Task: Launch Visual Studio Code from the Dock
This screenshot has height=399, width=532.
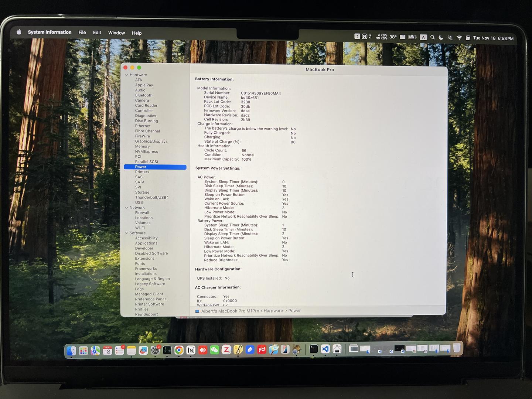Action: [x=325, y=349]
